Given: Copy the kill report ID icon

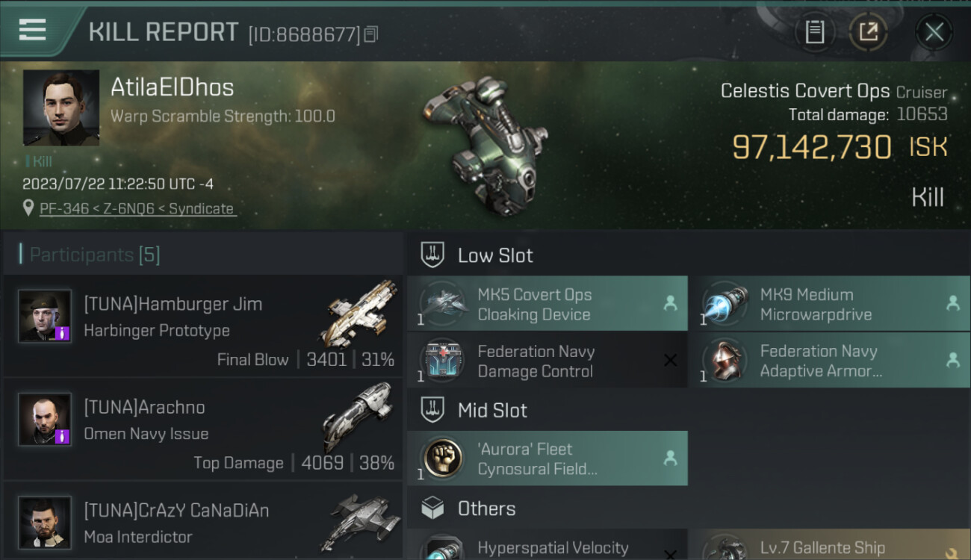Looking at the screenshot, I should (x=371, y=34).
